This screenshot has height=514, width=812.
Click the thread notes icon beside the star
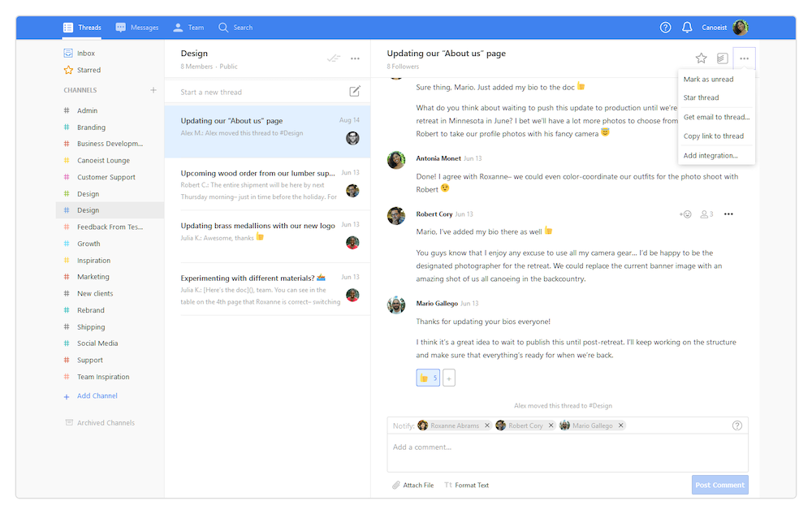click(x=723, y=58)
